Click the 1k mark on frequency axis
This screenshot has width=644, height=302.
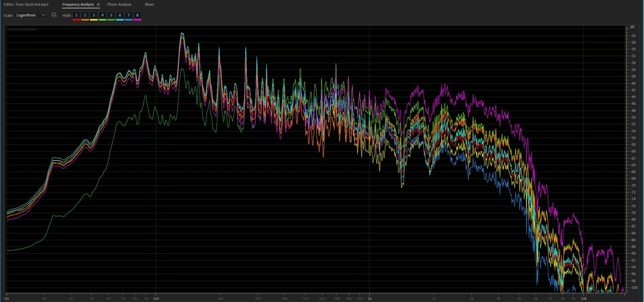370,298
